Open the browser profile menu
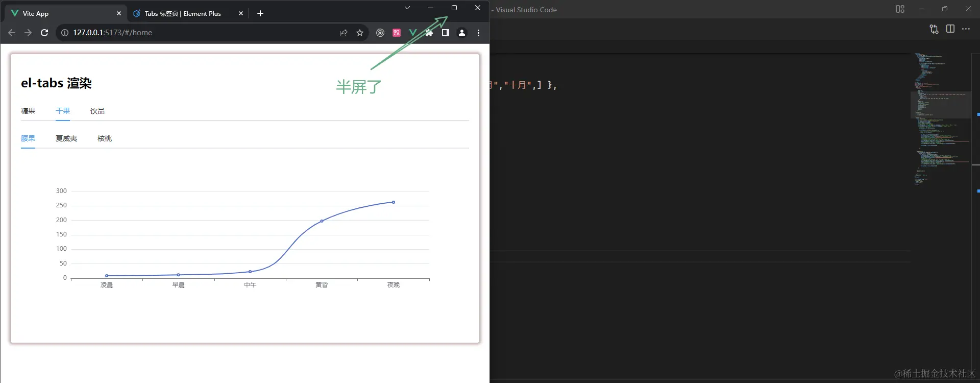 click(462, 33)
